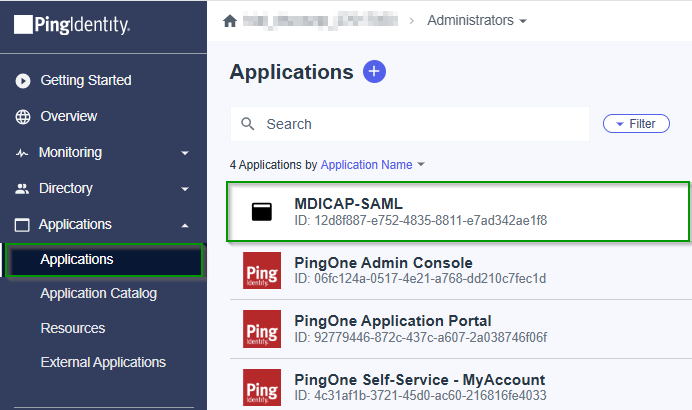Screen dimensions: 692x410
Task: Click the Monitoring pulse icon
Action: (x=22, y=153)
